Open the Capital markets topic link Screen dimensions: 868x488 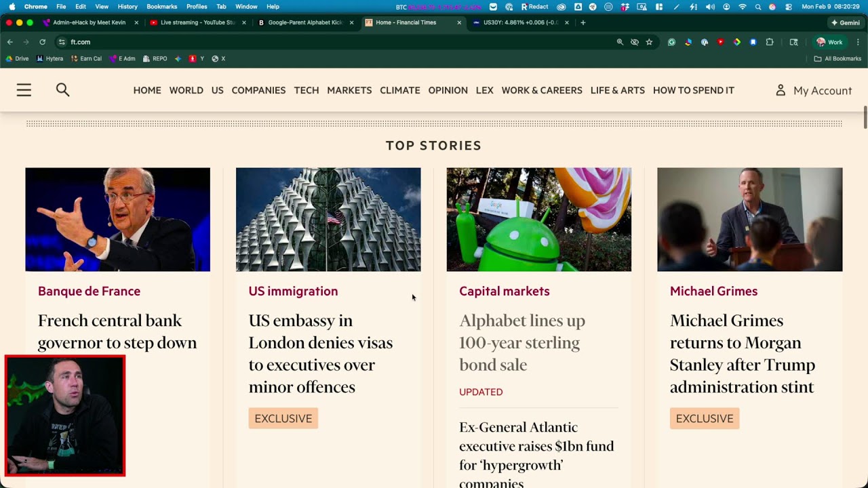click(x=505, y=291)
